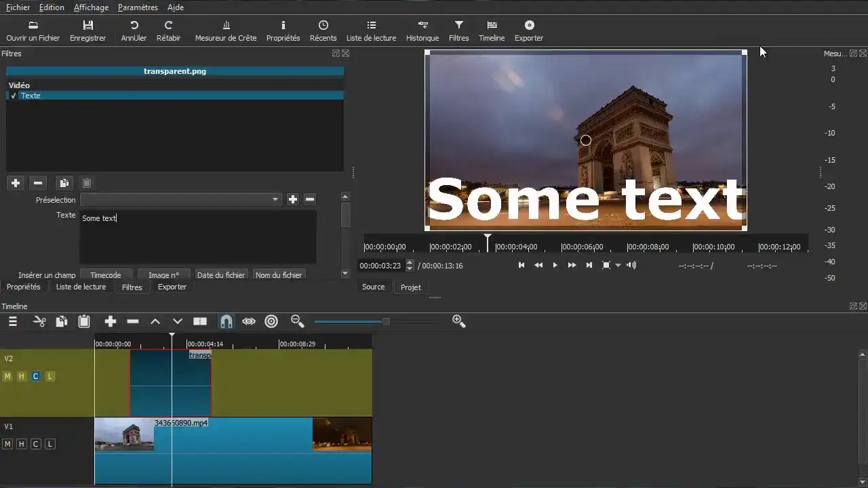This screenshot has height=488, width=868.
Task: Add a new filter with the plus button
Action: [15, 182]
